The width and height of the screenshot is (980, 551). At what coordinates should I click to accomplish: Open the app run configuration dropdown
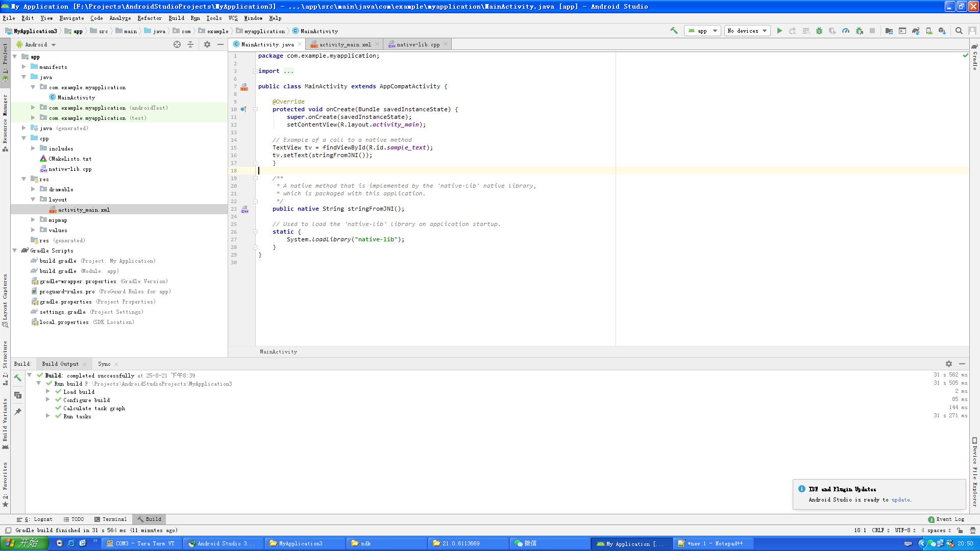pyautogui.click(x=702, y=31)
